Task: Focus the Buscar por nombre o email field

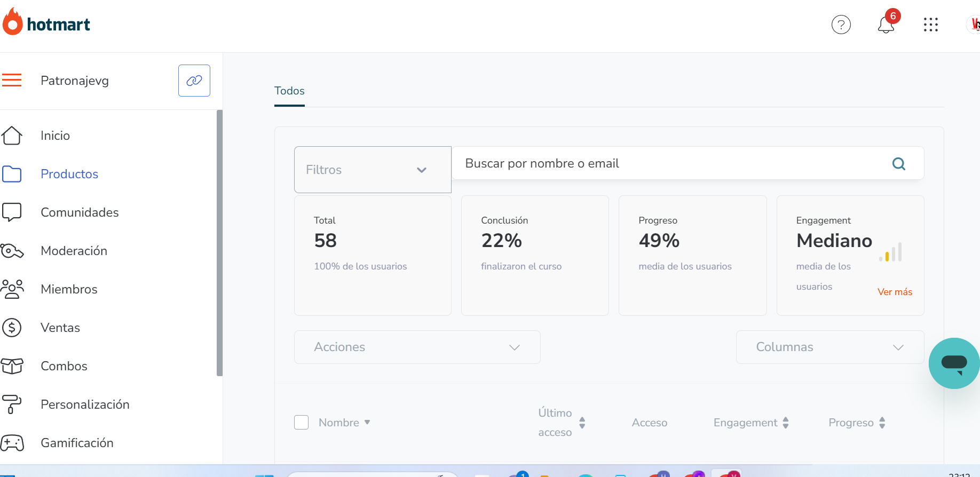Action: click(x=667, y=163)
